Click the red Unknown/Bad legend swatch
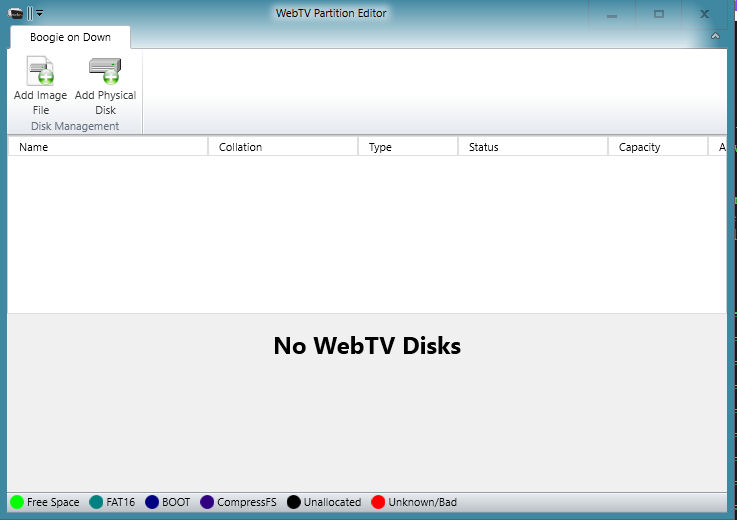Screen dimensions: 737x520 [378, 502]
